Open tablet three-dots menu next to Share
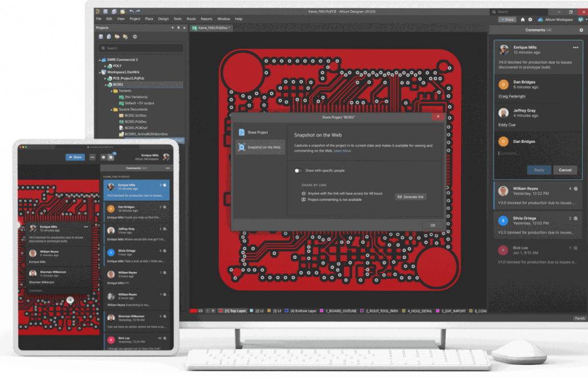This screenshot has width=588, height=378. point(92,157)
